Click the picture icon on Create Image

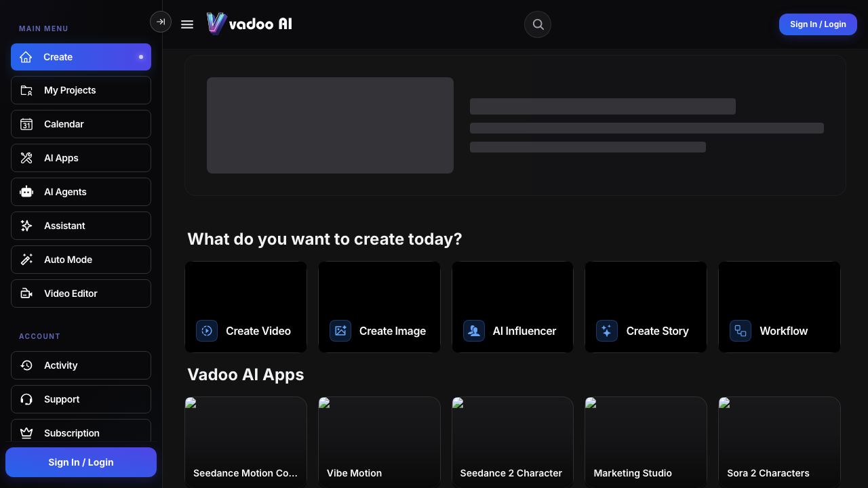pyautogui.click(x=340, y=331)
